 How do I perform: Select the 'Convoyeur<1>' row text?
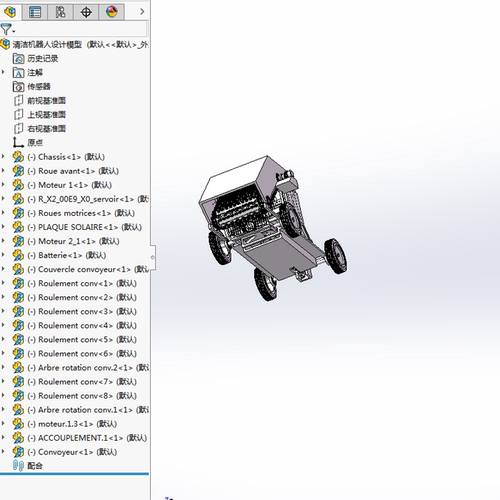coord(72,452)
